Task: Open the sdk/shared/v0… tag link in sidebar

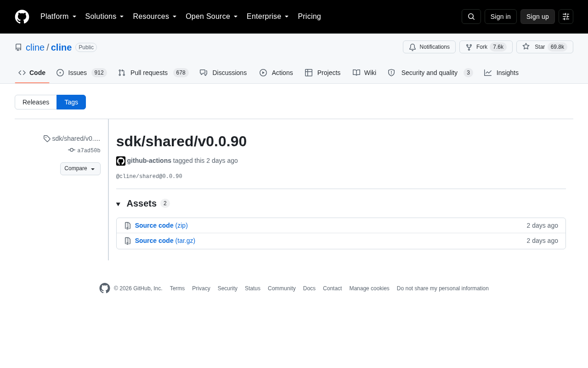Action: (x=72, y=138)
